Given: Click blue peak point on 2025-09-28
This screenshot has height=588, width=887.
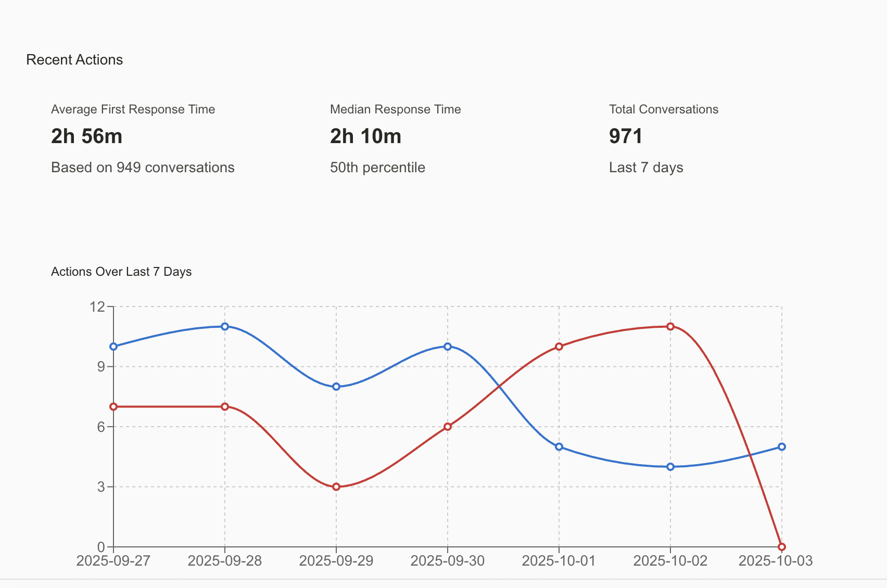Looking at the screenshot, I should (x=225, y=326).
